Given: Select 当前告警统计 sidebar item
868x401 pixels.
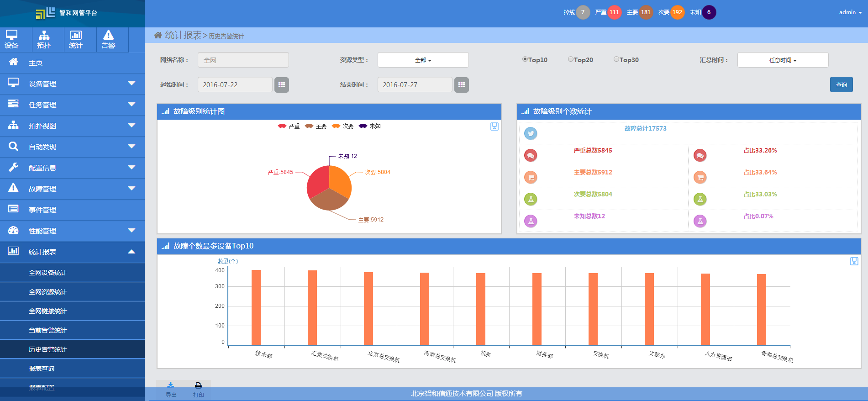Looking at the screenshot, I should pos(48,330).
